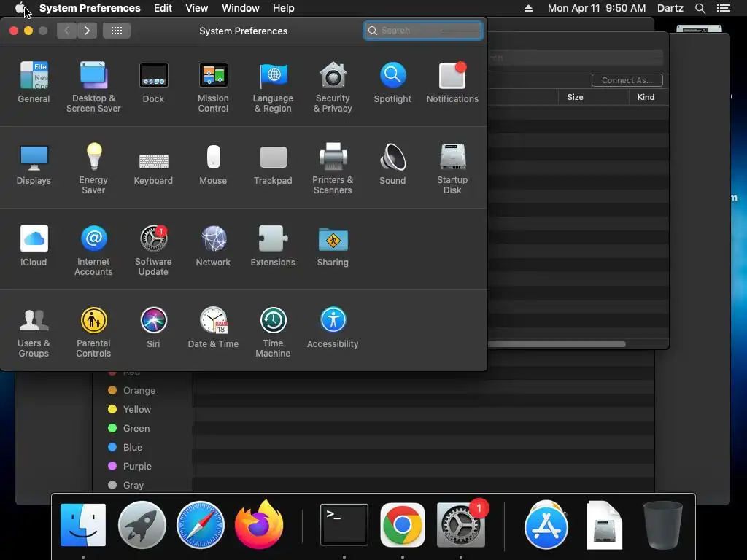Open the Edit menu
This screenshot has height=560, width=747.
point(163,8)
